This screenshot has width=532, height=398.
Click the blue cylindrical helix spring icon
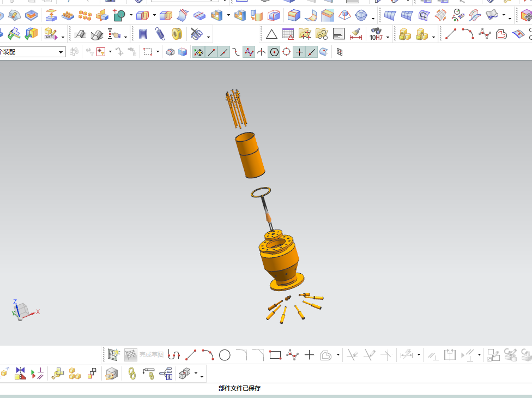143,34
